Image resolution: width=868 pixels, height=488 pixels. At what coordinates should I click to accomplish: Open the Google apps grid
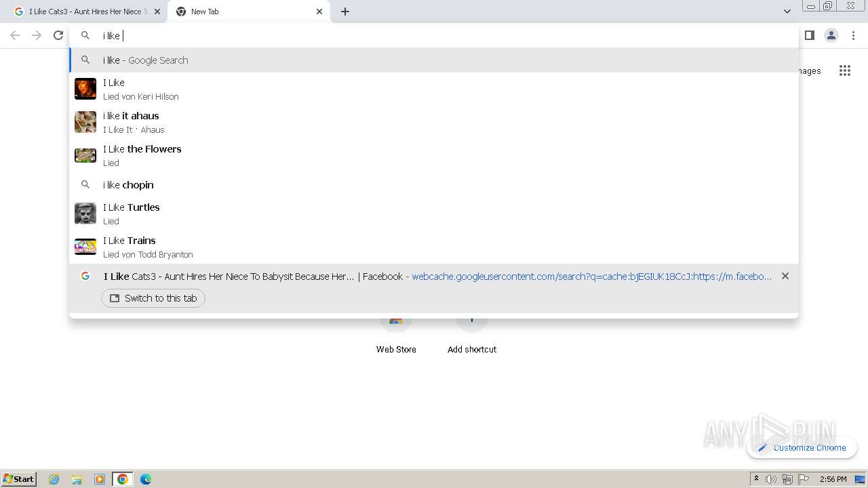844,70
